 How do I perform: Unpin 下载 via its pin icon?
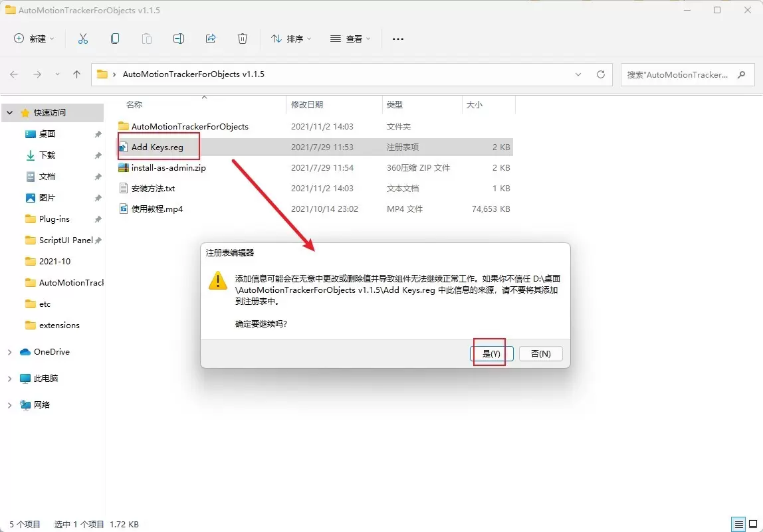click(x=98, y=155)
